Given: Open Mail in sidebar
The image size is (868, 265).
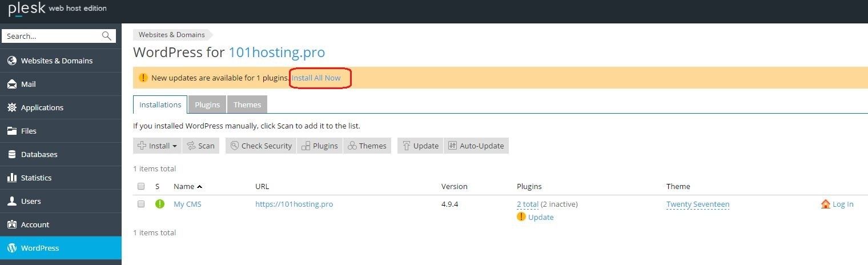Looking at the screenshot, I should pyautogui.click(x=61, y=84).
